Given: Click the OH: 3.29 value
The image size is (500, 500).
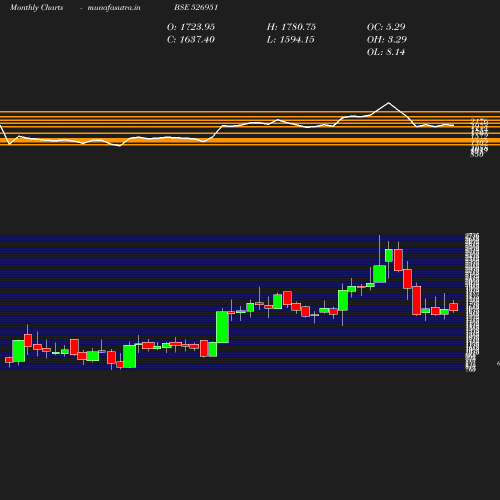Looking at the screenshot, I should (387, 40).
